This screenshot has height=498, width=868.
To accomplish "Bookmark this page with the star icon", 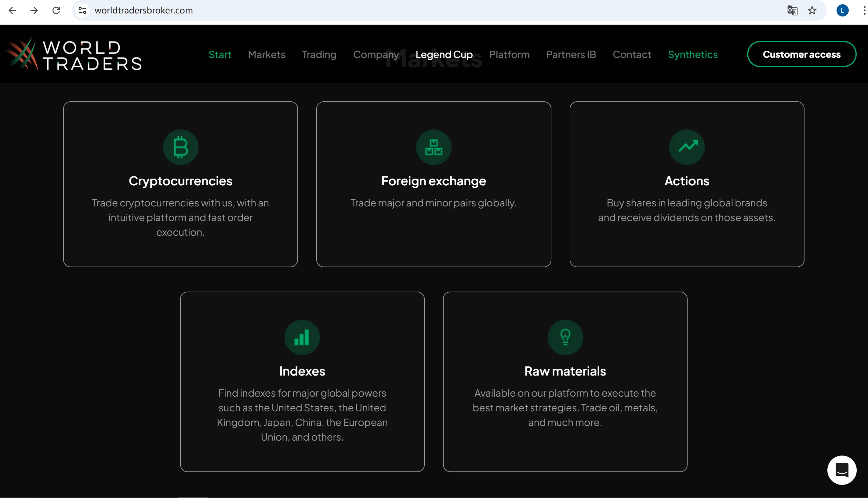I will click(812, 10).
